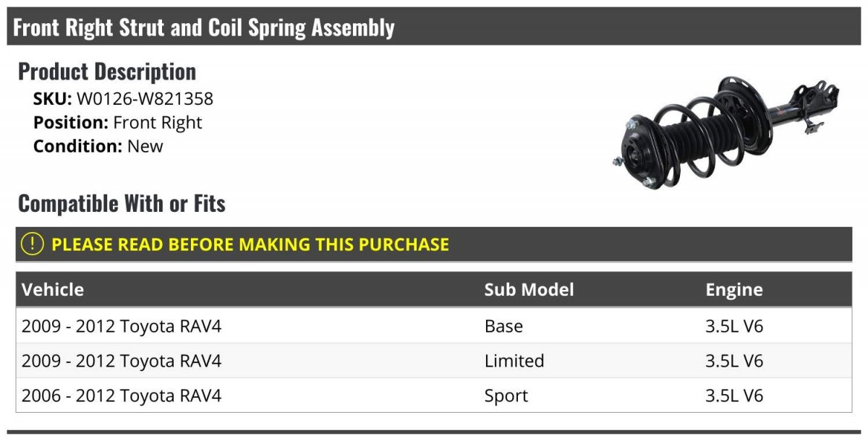868x441 pixels.
Task: Select the 2009 - 2012 Toyota RAV4 Base row
Action: [122, 326]
